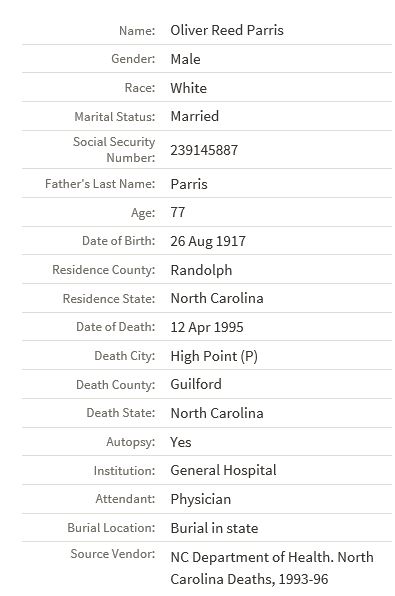
Task: Click the Date of Birth value
Action: click(x=208, y=241)
